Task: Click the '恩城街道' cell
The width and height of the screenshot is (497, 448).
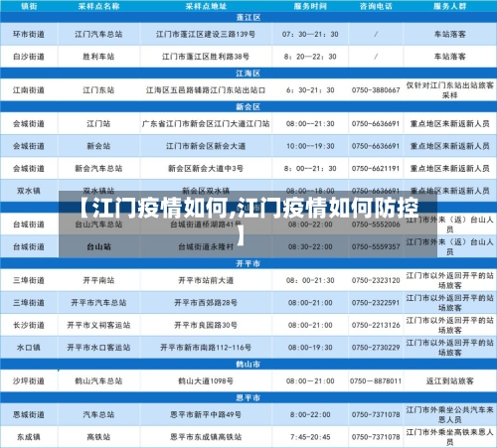Action: pyautogui.click(x=29, y=414)
